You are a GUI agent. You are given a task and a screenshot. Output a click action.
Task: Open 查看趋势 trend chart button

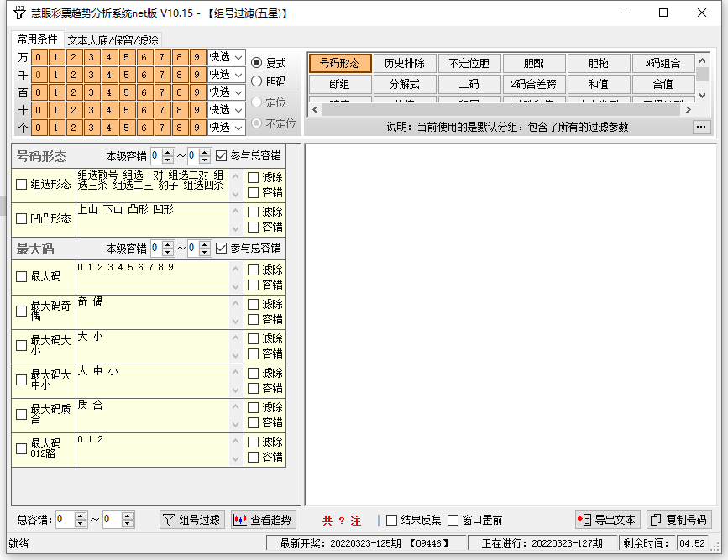point(263,520)
